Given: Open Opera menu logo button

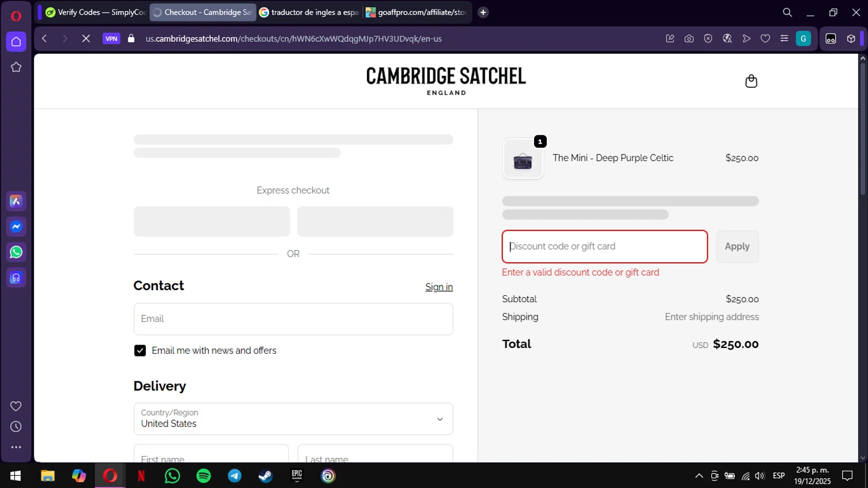Looking at the screenshot, I should click(x=16, y=16).
